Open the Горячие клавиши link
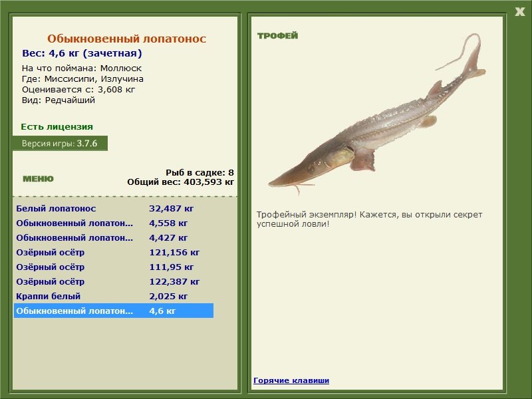This screenshot has width=532, height=399. coord(291,380)
